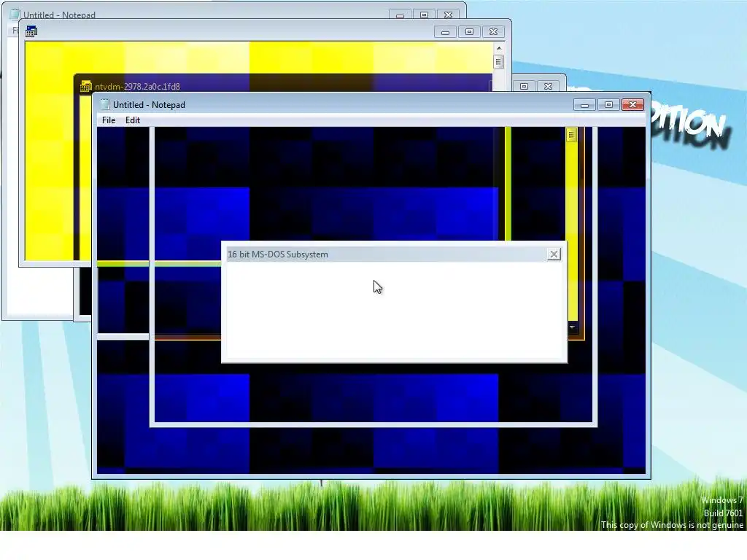
Task: Select the ntvdm-2978.2a0c.1fd8 window title
Action: (x=137, y=87)
